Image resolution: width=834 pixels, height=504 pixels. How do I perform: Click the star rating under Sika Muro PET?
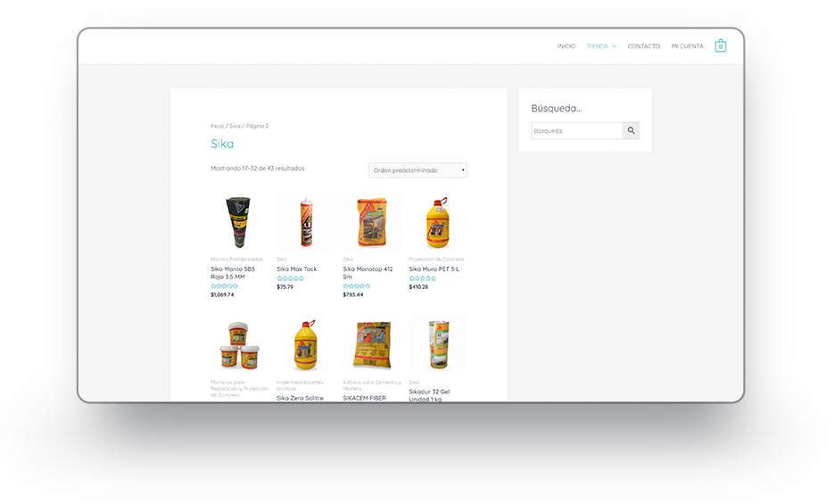[x=422, y=278]
